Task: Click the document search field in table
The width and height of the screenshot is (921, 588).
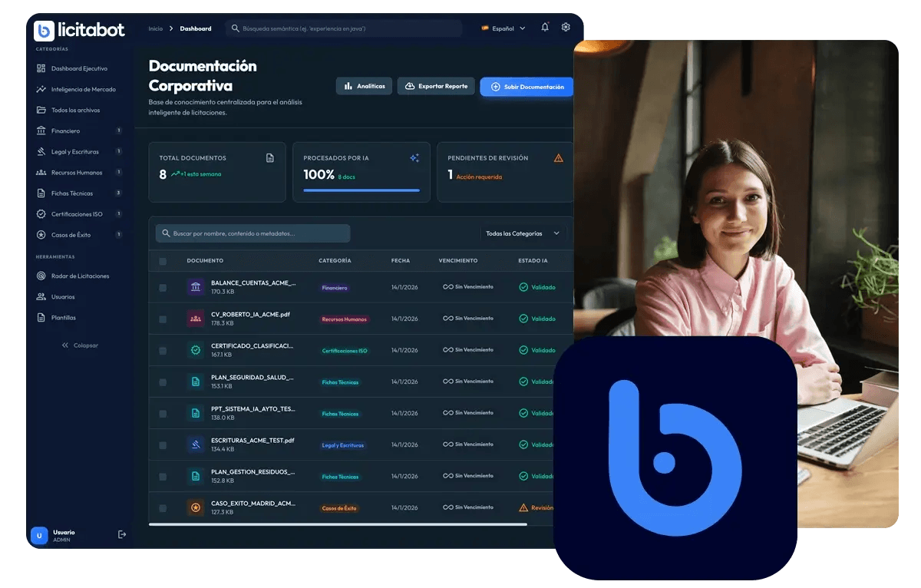Action: [x=253, y=233]
